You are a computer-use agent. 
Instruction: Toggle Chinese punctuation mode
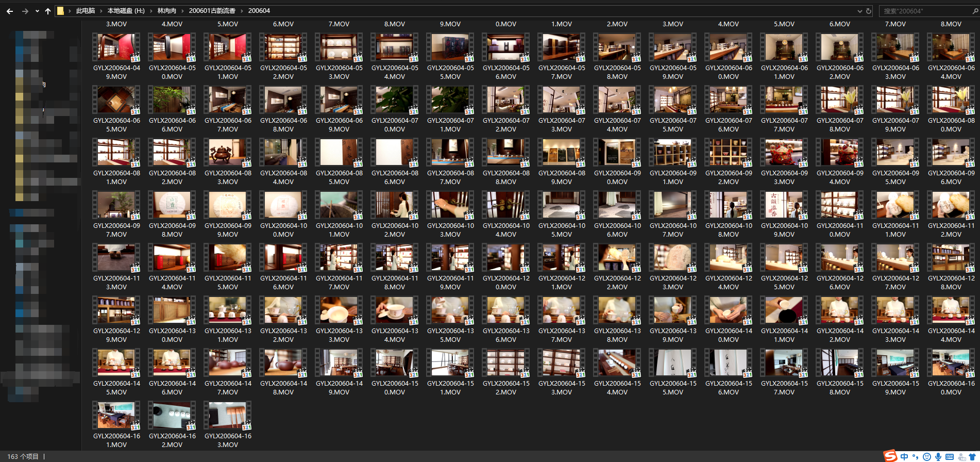coord(916,457)
